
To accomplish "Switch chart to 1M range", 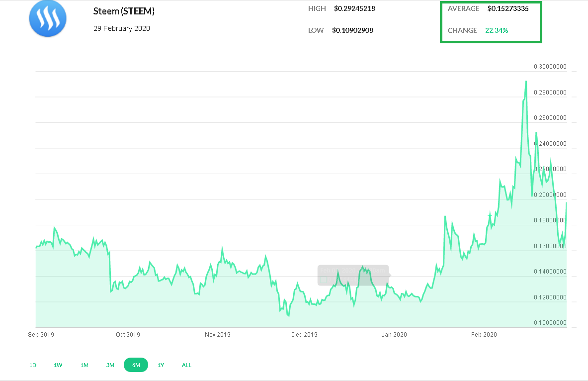I will 84,365.
